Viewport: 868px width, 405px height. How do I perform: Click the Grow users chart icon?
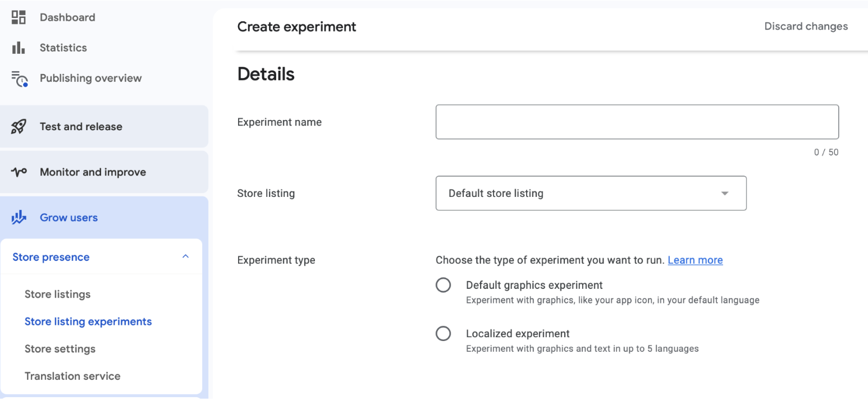coord(19,218)
